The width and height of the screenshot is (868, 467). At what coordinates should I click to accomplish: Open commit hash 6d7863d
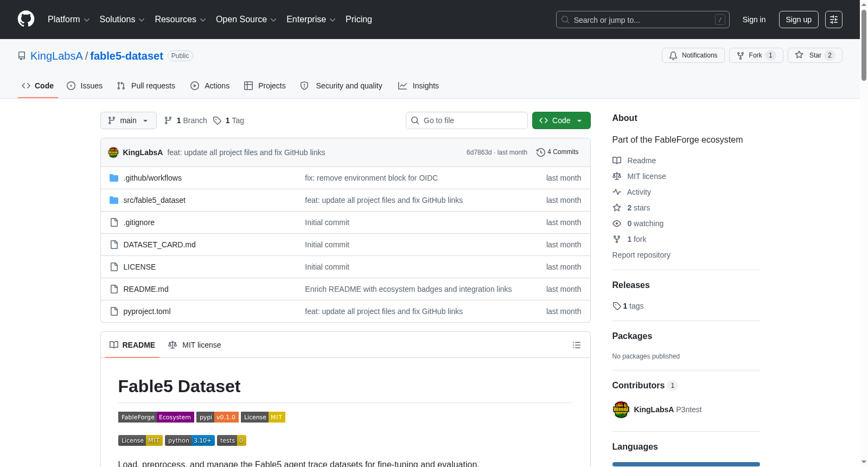coord(479,152)
